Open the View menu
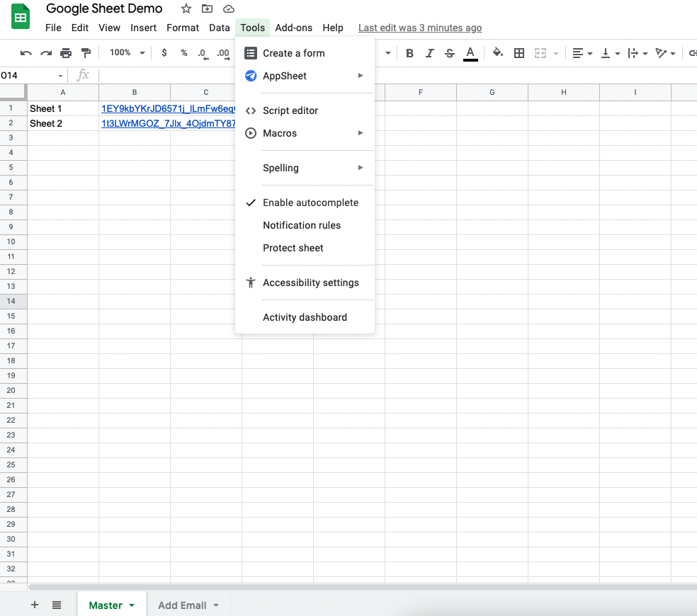Screen dimensions: 697x616 109,28
